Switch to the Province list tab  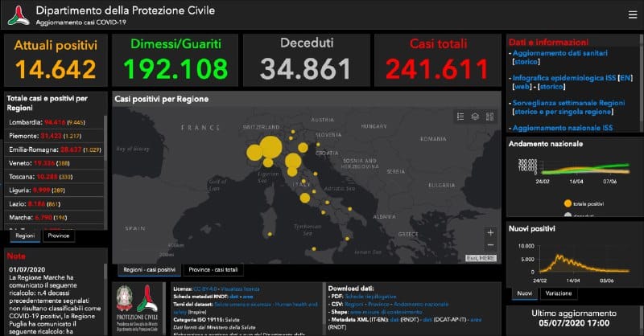(59, 236)
